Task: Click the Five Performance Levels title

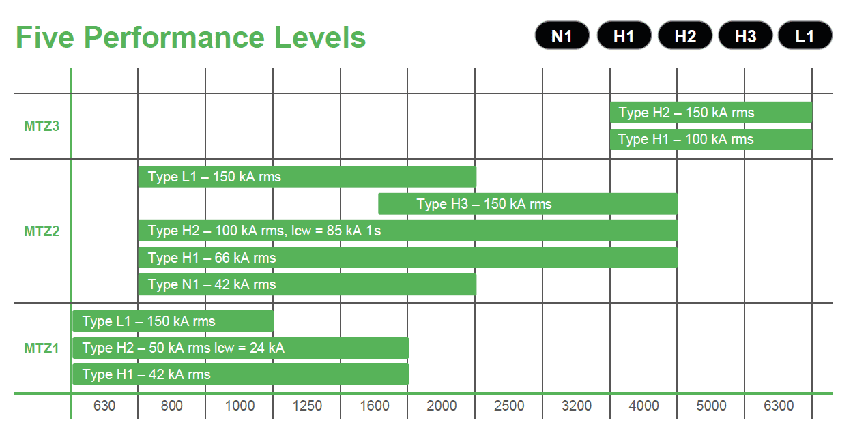Action: 190,37
